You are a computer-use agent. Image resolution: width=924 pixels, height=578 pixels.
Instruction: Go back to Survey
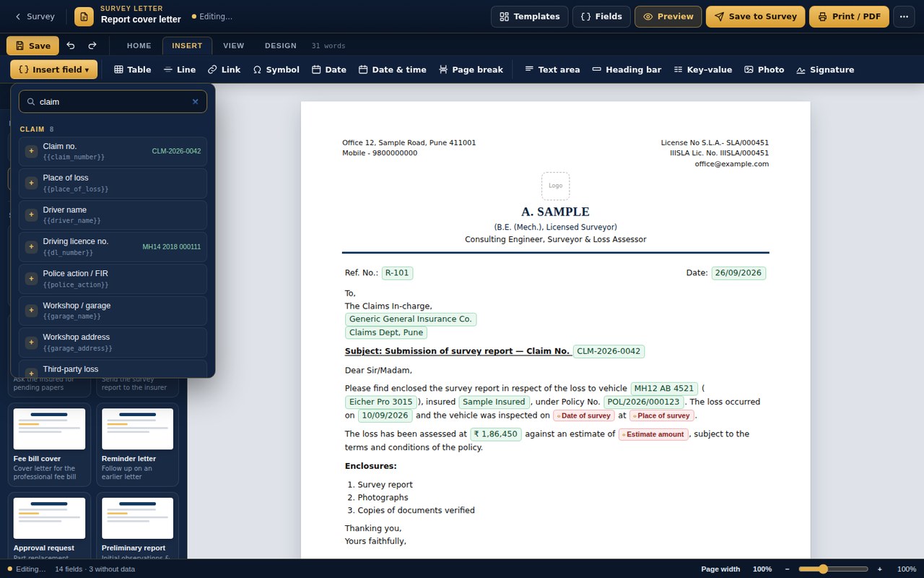(34, 17)
